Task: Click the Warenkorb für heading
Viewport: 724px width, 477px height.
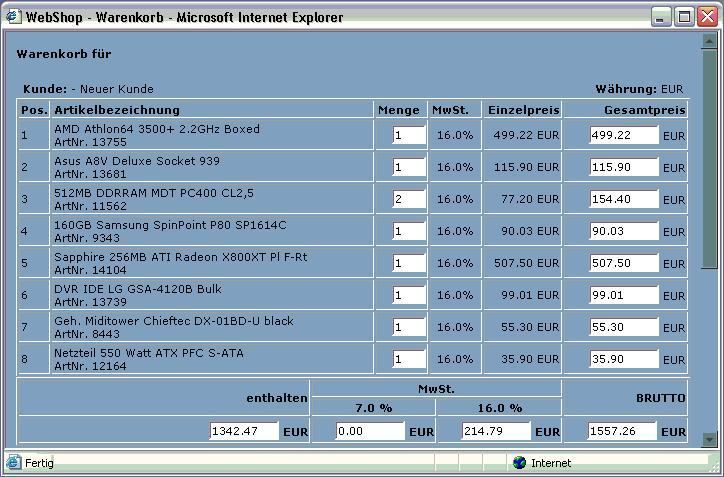Action: point(64,54)
